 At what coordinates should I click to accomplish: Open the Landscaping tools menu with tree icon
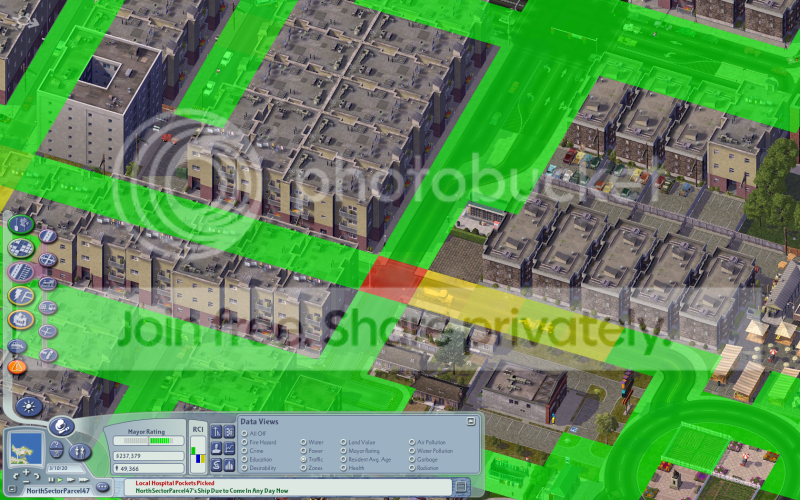[20, 224]
